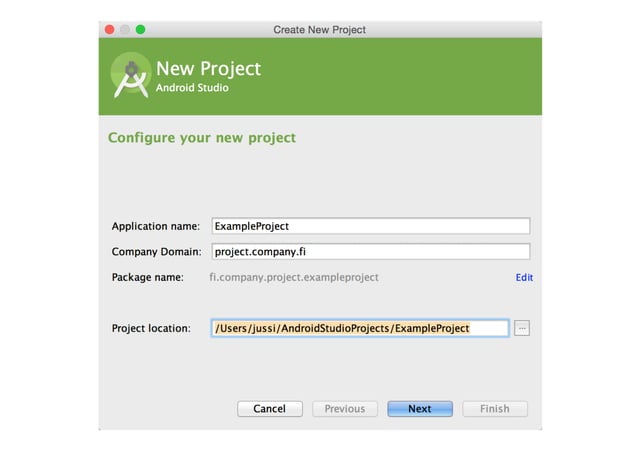Click the Previous button
Screen dimensions: 638x451
pyautogui.click(x=345, y=409)
